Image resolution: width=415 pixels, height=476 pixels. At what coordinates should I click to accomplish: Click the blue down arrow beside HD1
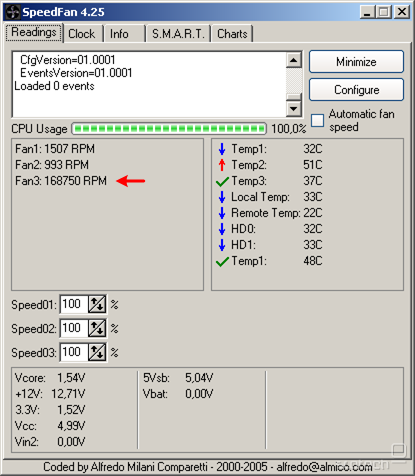(222, 245)
